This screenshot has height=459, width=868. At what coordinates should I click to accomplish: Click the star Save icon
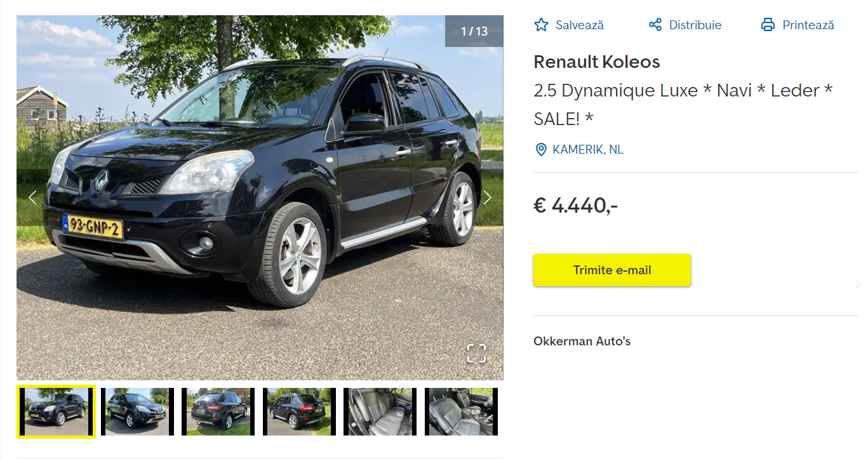541,25
